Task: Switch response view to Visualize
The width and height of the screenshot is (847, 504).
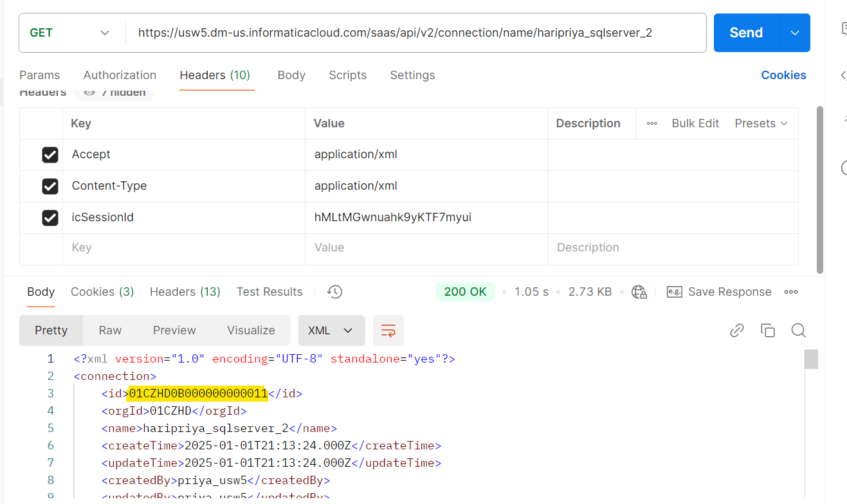Action: 251,330
